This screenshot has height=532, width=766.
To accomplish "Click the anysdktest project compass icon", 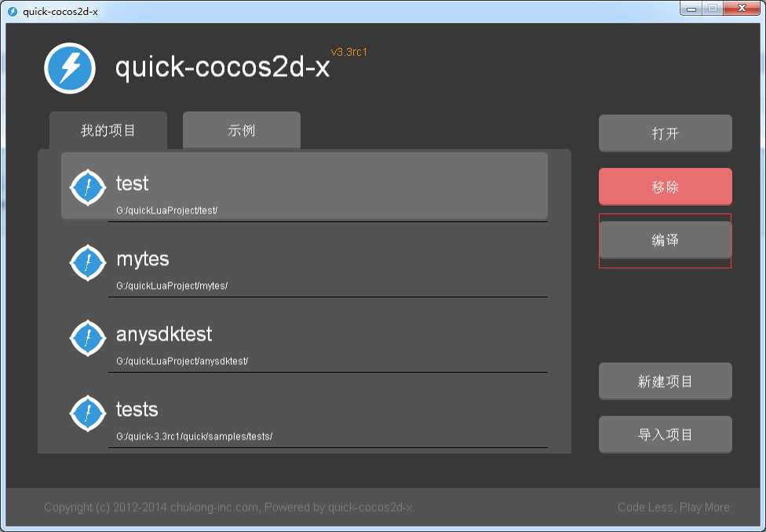I will pos(87,337).
